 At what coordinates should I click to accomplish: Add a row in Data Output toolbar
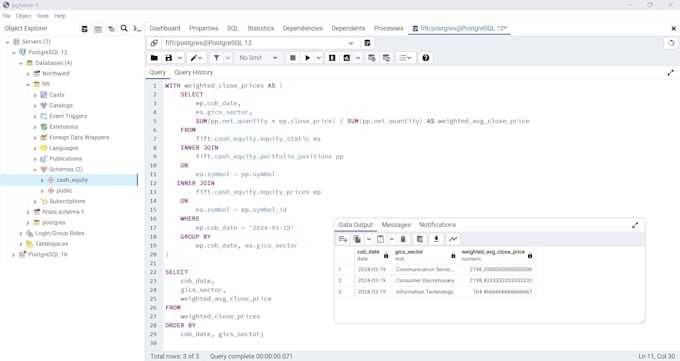tap(343, 239)
